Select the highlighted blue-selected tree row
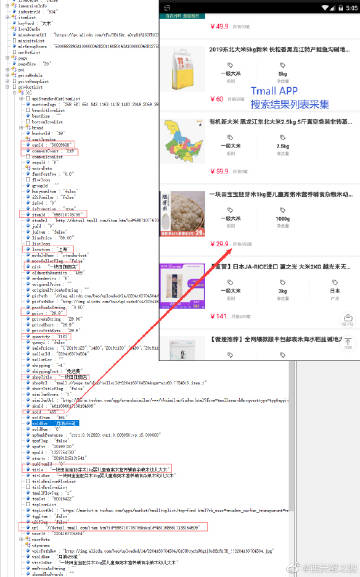The image size is (360, 577). tap(55, 423)
